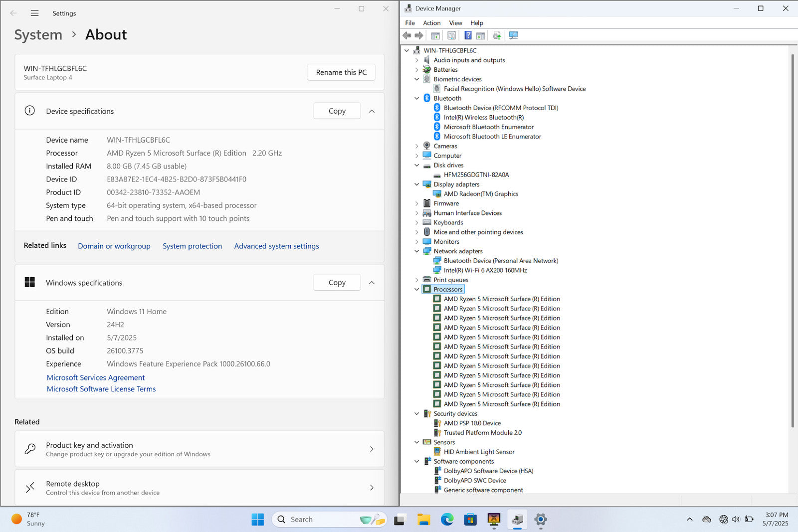Open the File menu in Device Manager

click(x=410, y=23)
